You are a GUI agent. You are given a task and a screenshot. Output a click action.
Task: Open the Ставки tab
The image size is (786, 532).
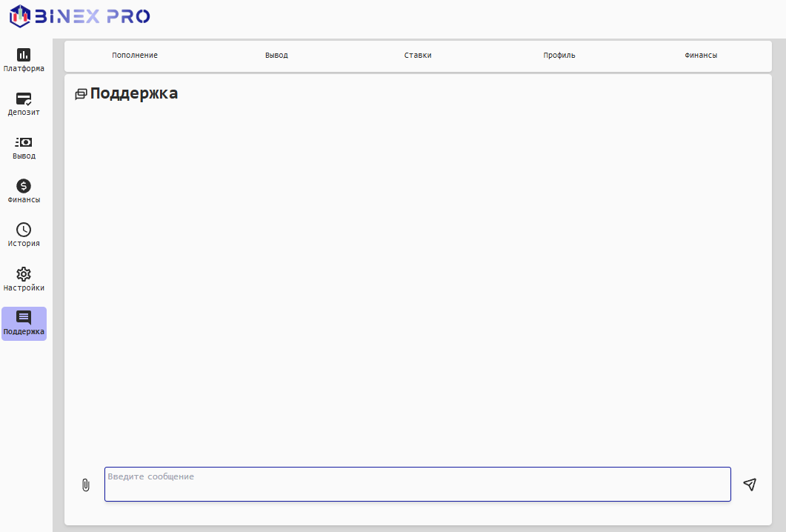[x=418, y=56]
